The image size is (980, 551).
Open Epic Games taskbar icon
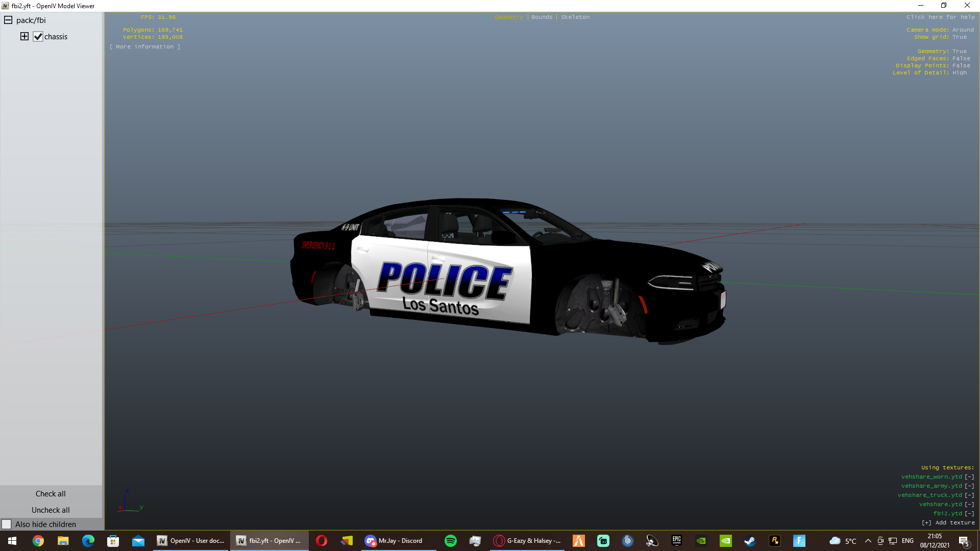[x=676, y=541]
